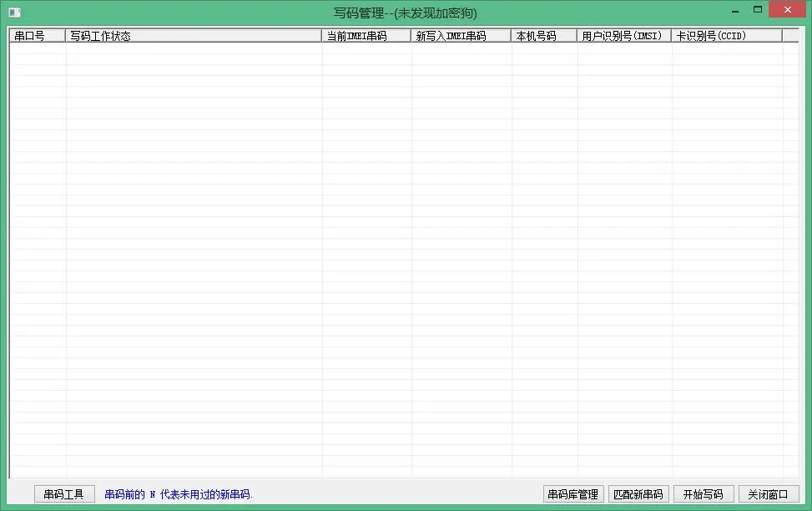Viewport: 812px width, 511px height.
Task: Click the 串码工具 button
Action: pos(64,494)
